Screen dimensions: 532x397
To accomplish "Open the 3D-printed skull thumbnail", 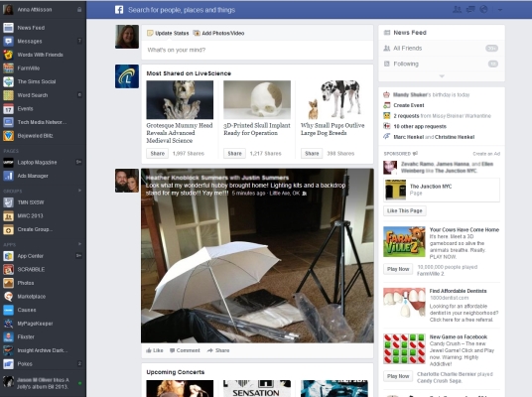I will click(x=257, y=100).
